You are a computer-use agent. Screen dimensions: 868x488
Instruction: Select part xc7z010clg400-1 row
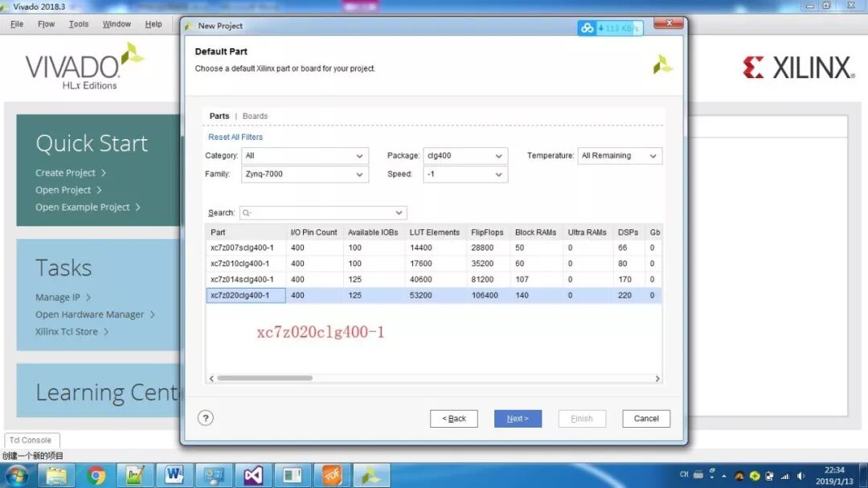point(433,264)
